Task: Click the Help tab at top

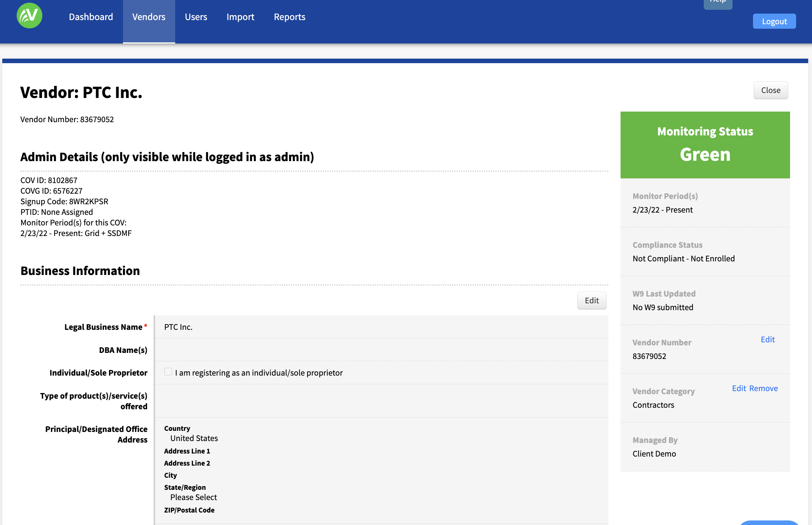Action: [x=717, y=3]
